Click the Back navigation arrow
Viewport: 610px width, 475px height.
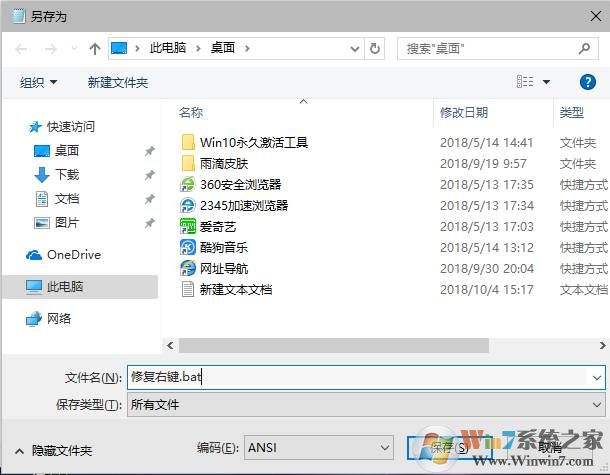21,49
